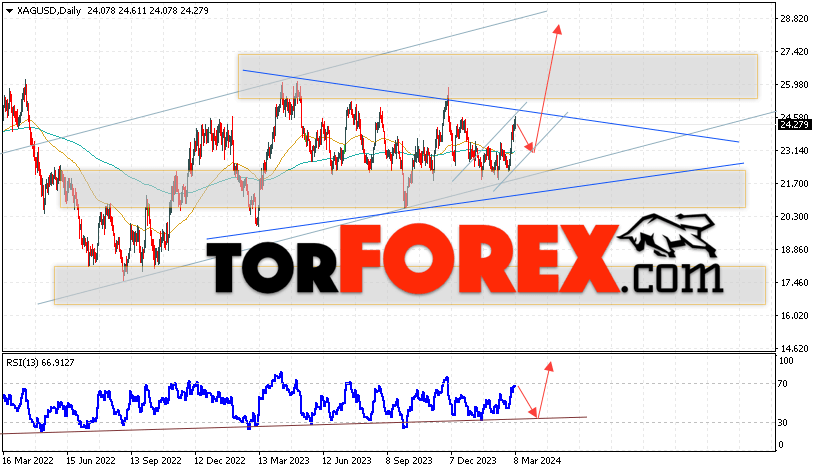
Task: Select the 13 Sep 2022 date label
Action: pyautogui.click(x=156, y=461)
